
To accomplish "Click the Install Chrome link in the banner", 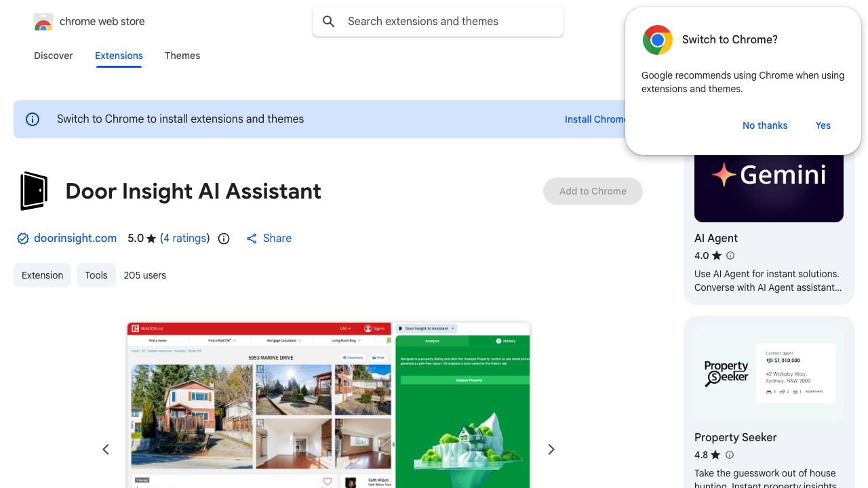I will point(595,119).
